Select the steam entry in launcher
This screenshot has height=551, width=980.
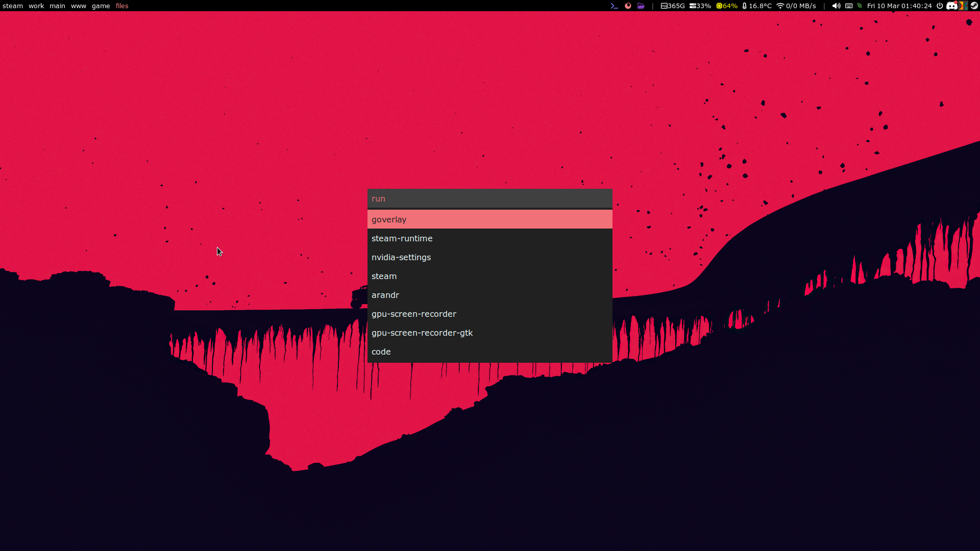490,276
